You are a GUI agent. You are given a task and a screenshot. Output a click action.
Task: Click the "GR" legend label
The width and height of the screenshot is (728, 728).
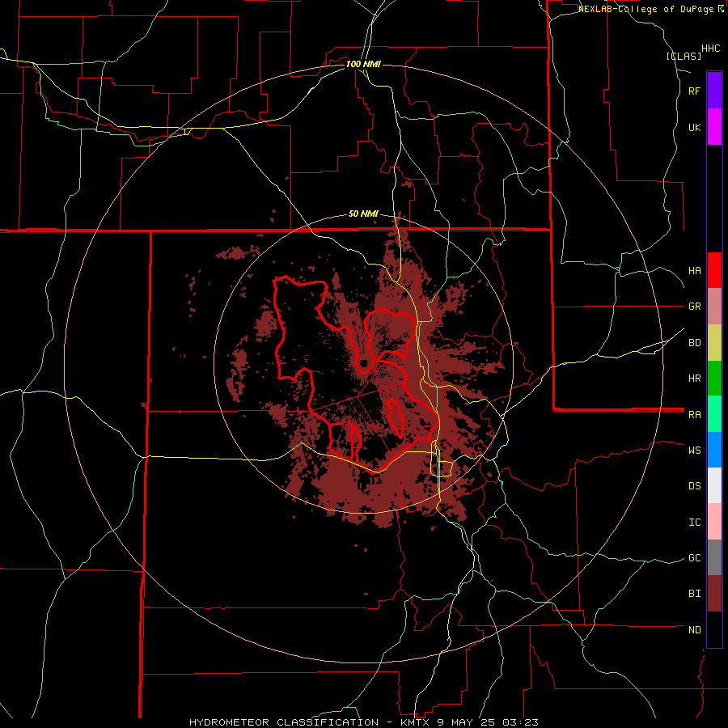tap(694, 307)
